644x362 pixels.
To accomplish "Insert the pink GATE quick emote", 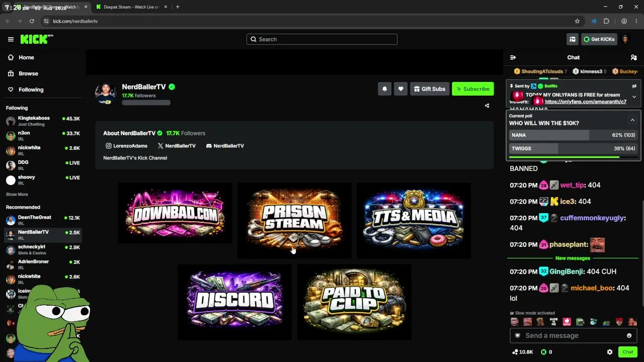I will pos(567,322).
